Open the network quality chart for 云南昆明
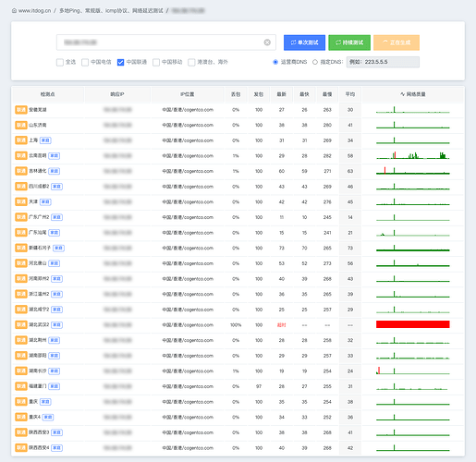Screen dimensions: 476x462 pos(413,155)
